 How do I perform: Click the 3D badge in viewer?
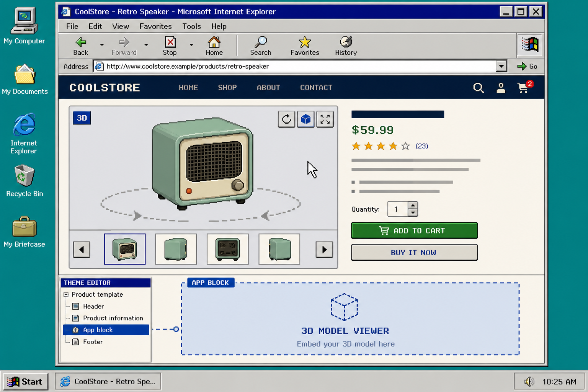[82, 118]
